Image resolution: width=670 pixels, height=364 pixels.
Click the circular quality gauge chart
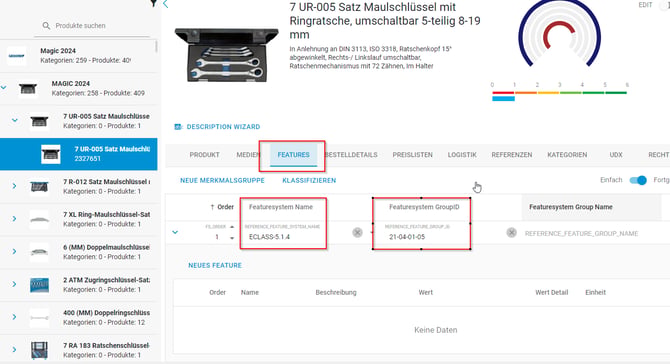pyautogui.click(x=559, y=34)
